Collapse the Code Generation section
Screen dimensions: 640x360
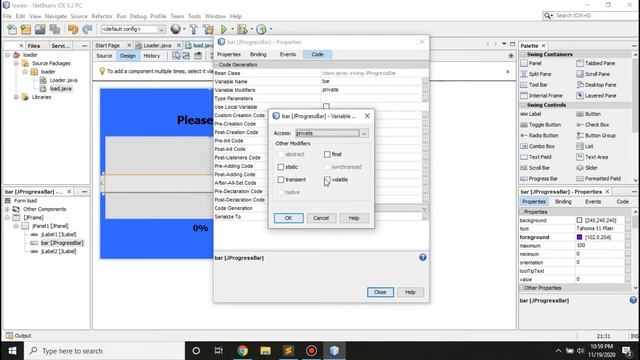click(x=216, y=64)
